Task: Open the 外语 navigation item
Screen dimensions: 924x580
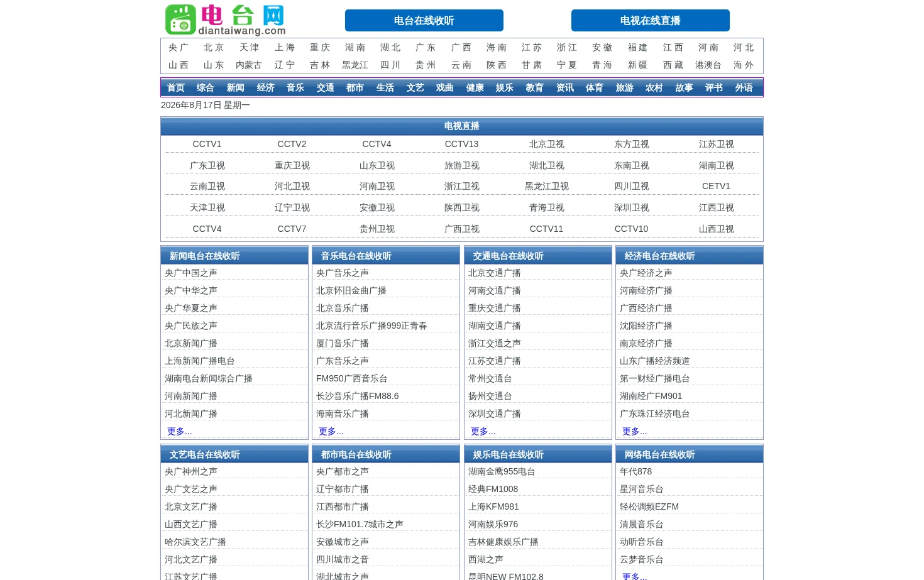Action: 744,87
